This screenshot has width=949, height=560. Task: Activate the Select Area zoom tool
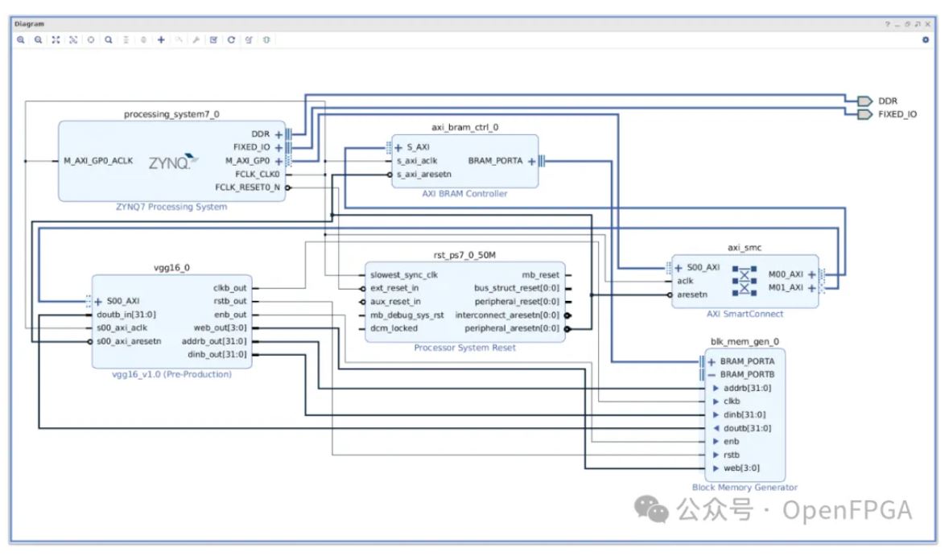pos(73,40)
